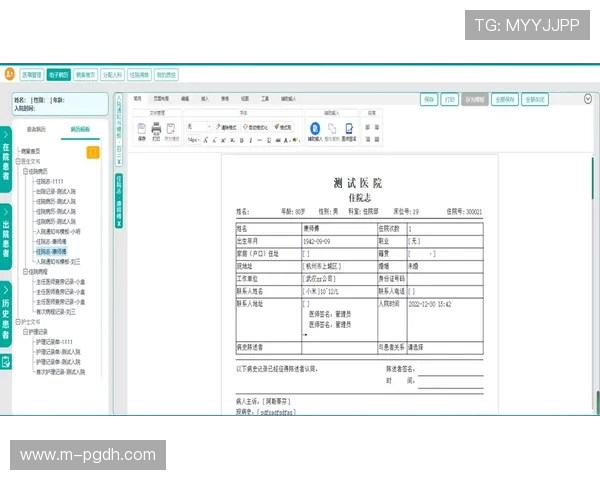Expand the 在院患者 side panel
Viewport: 600px width, 480px height.
[x=6, y=159]
